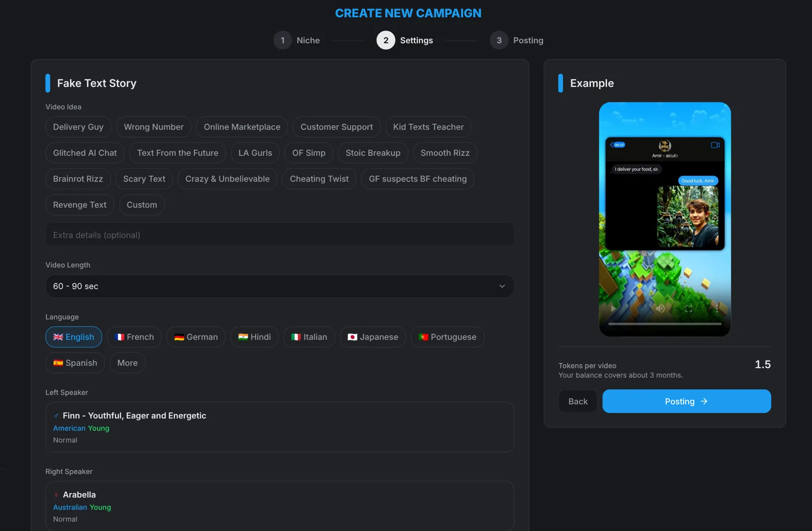Select Brainrot Rizz video idea
The height and width of the screenshot is (531, 812).
click(x=78, y=179)
